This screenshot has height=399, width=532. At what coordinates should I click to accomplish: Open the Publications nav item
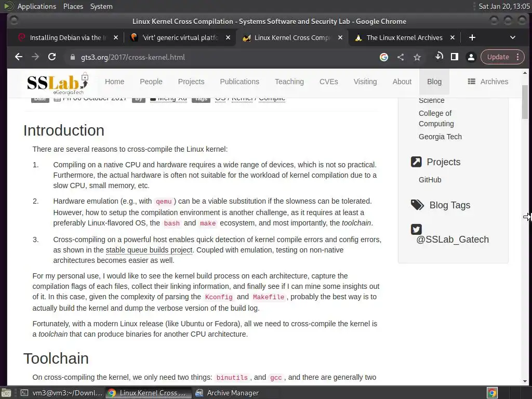pyautogui.click(x=240, y=82)
